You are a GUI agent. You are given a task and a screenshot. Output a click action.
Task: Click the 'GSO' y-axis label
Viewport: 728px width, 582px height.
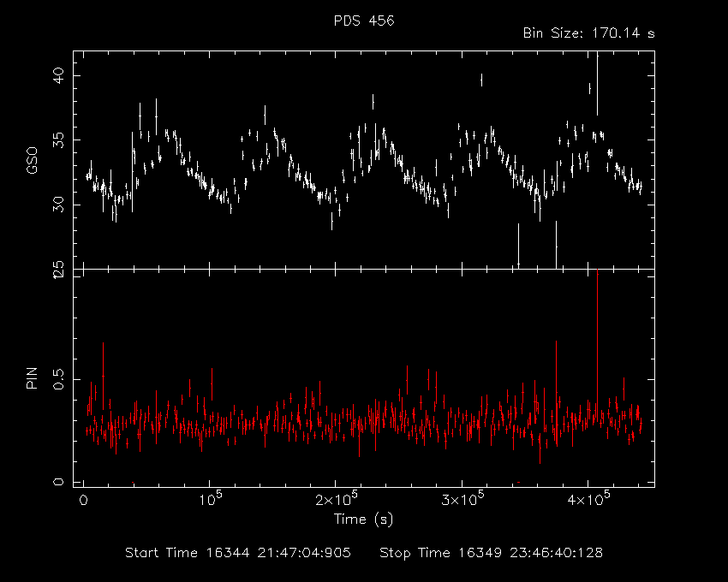[x=32, y=161]
